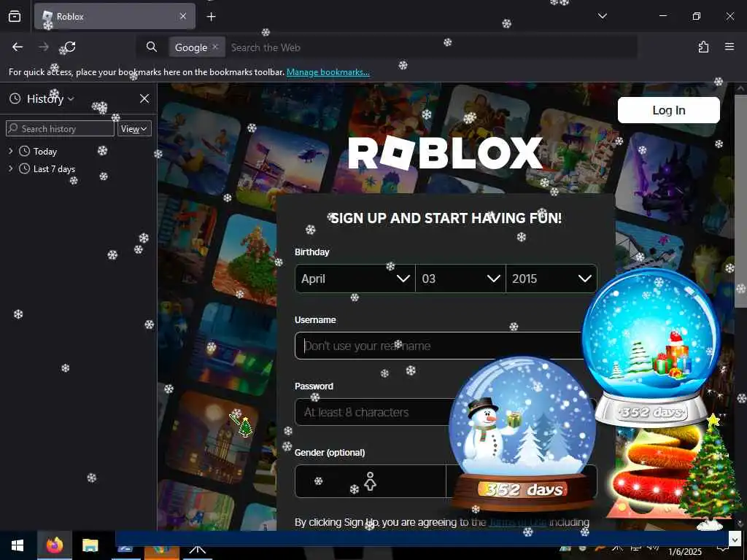Click the address bar search icon

pos(152,47)
